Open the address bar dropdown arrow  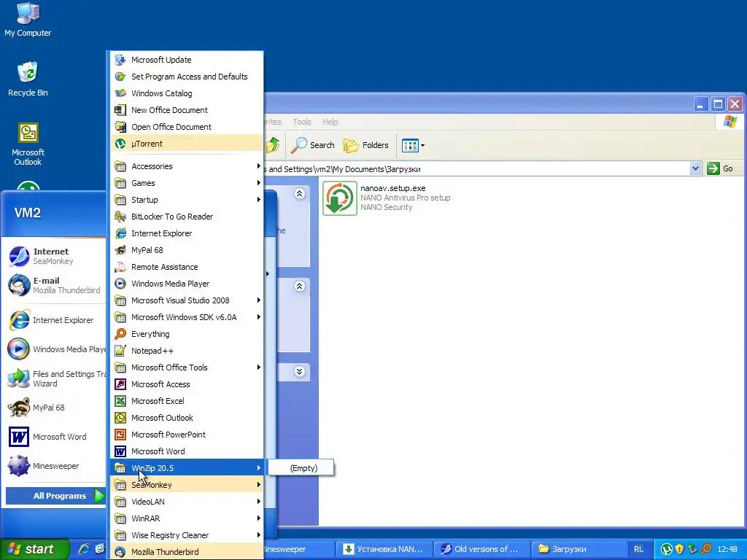(x=695, y=168)
